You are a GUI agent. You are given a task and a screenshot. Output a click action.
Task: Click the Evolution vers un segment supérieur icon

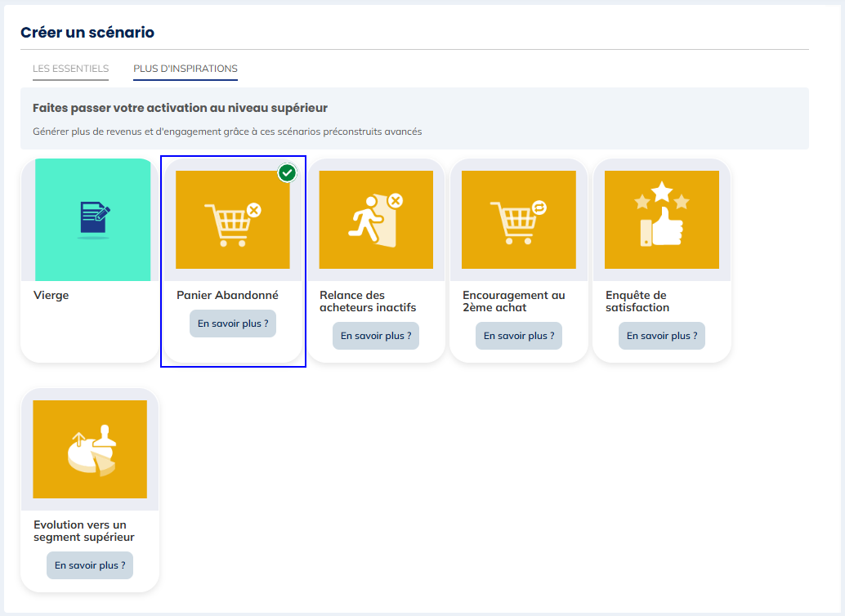[x=90, y=449]
